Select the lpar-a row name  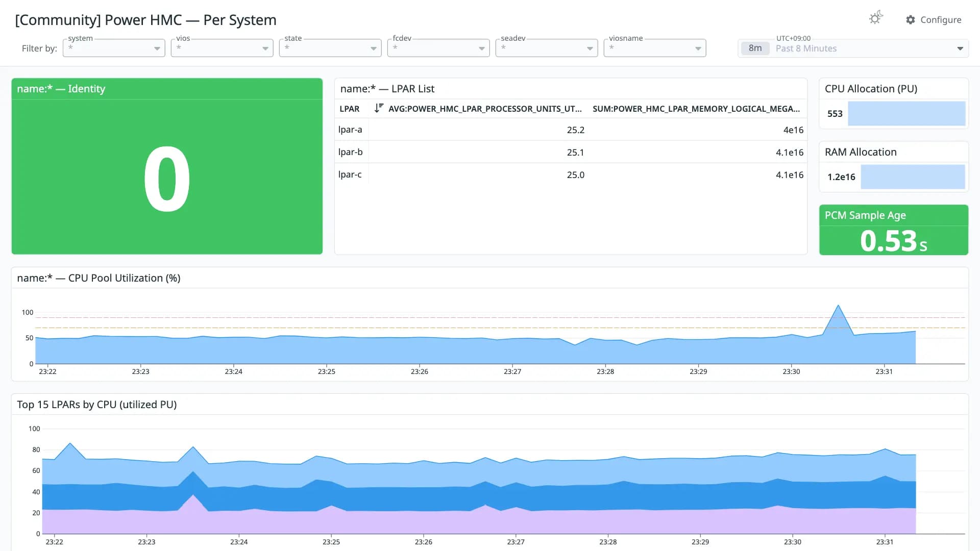coord(350,130)
